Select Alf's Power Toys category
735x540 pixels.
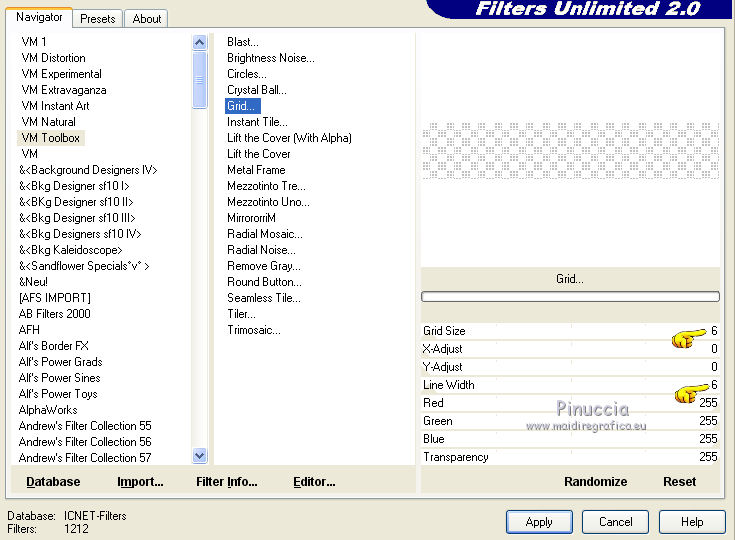coord(58,394)
